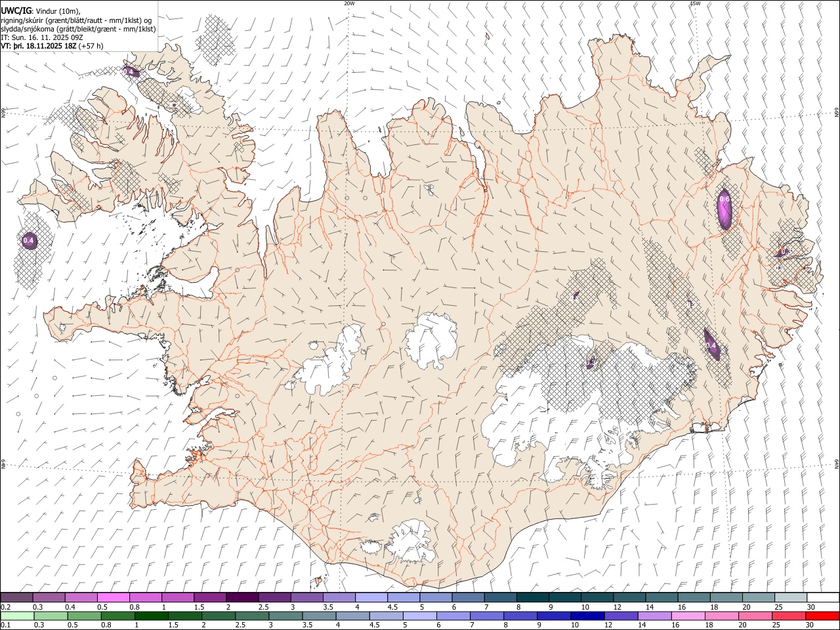This screenshot has height=630, width=840.
Task: Click the 'slydda/snjókoma' legend description line
Action: [x=78, y=29]
